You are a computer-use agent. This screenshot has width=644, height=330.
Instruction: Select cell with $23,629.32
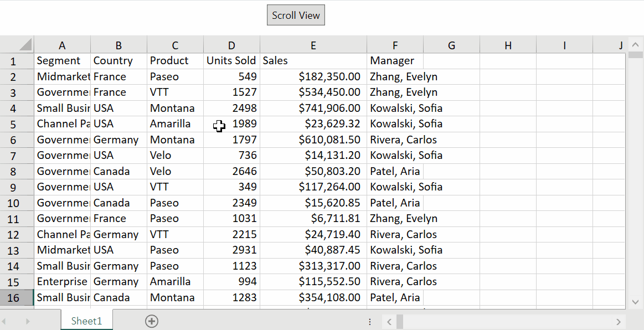point(313,124)
